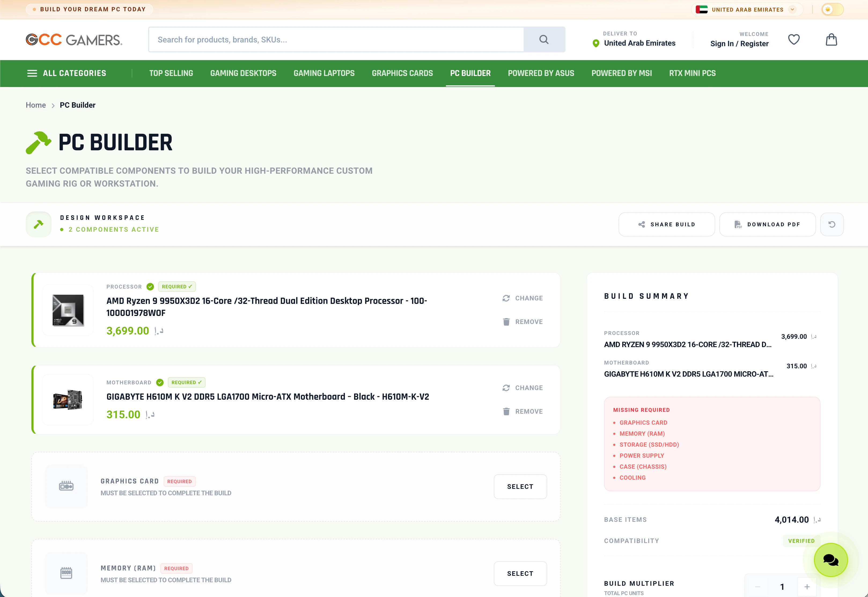Screen dimensions: 868x597
Task: Expand the United Arab Emirates country dropdown
Action: click(x=747, y=9)
